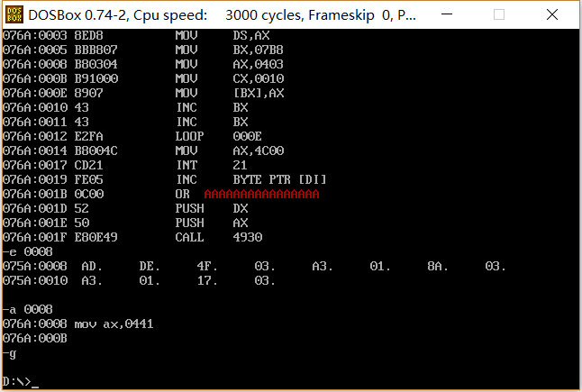Minimize the DOSBox window

pyautogui.click(x=447, y=14)
